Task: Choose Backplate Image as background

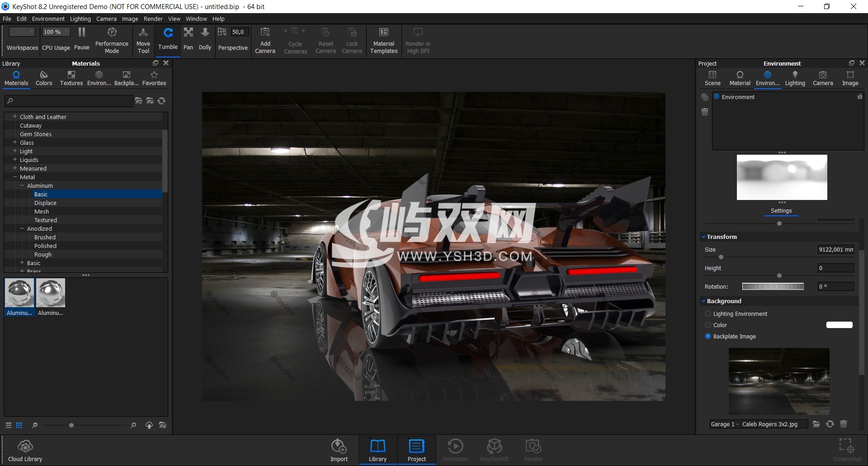Action: (708, 336)
